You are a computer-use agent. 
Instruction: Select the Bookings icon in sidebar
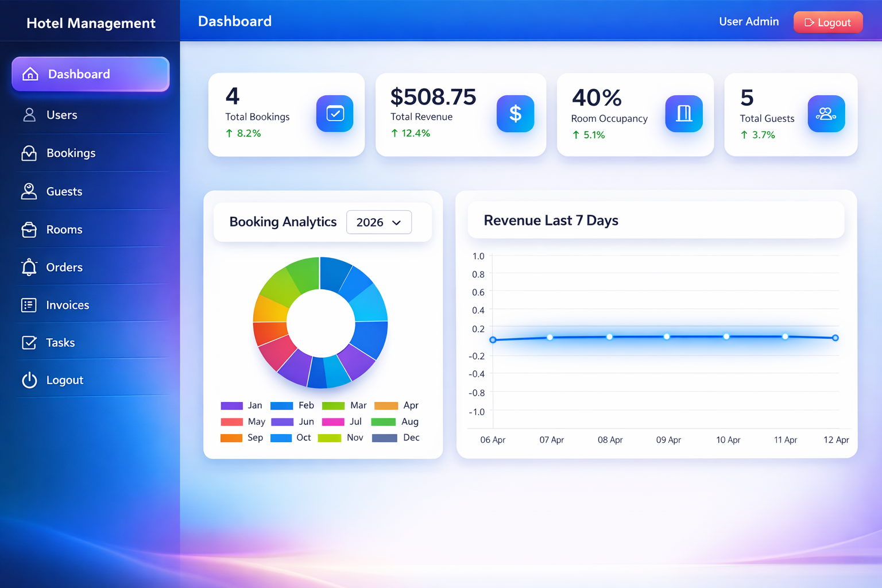tap(29, 153)
